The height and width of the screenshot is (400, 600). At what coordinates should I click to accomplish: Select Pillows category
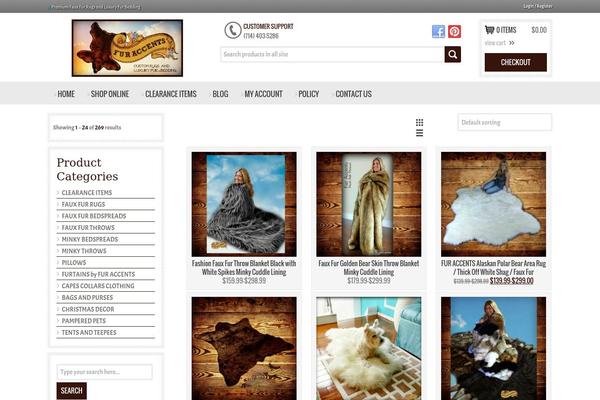tap(74, 263)
